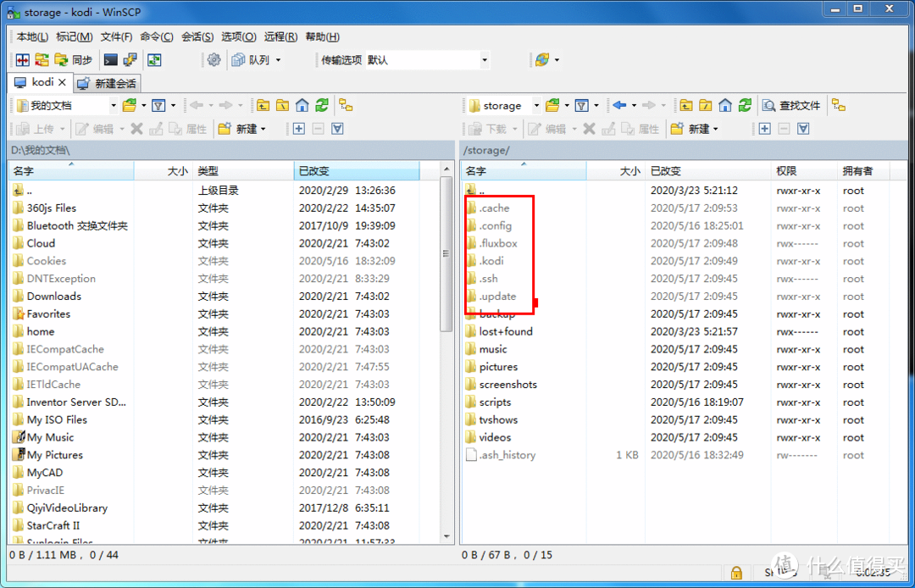
Task: Click the /storage/ remote path bar
Action: coord(684,150)
